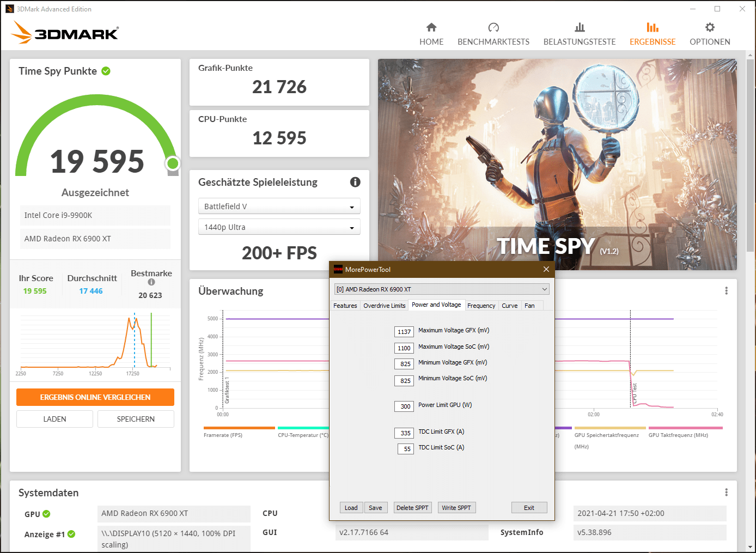Screen dimensions: 756x553
Task: Click green validation check next to Time Spy Punkte
Action: [106, 71]
